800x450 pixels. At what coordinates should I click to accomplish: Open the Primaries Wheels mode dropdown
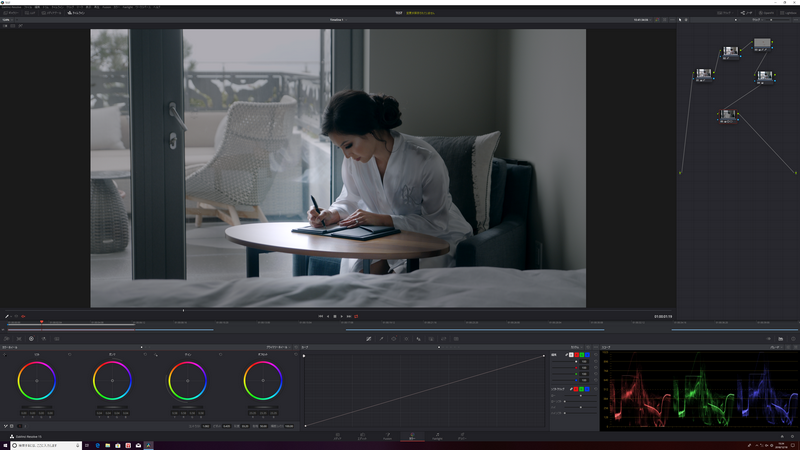278,347
